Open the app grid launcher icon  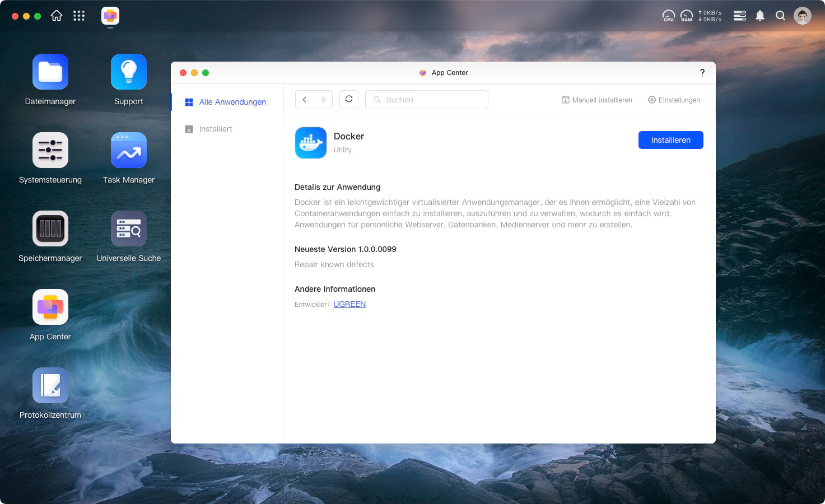tap(79, 16)
